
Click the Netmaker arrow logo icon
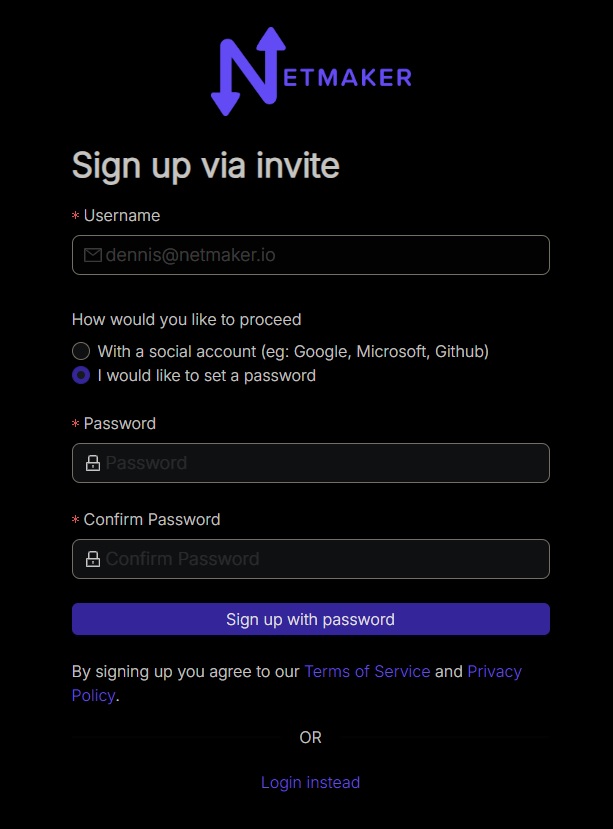pyautogui.click(x=249, y=71)
